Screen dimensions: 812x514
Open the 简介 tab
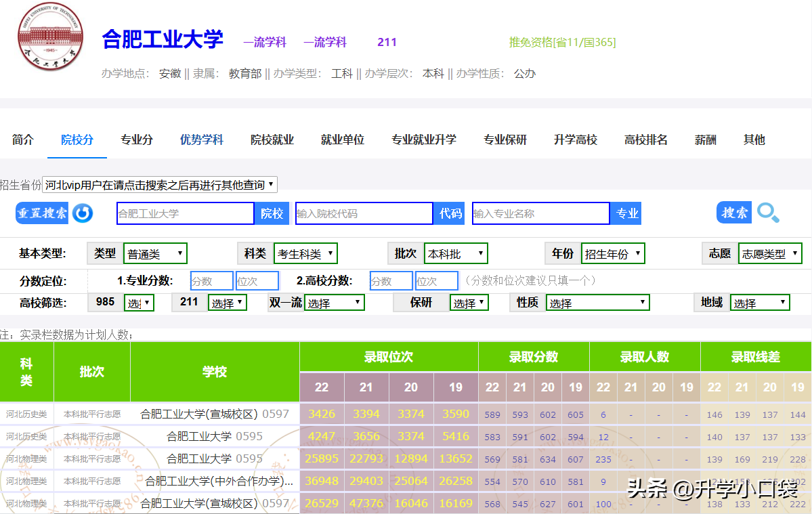pyautogui.click(x=23, y=140)
